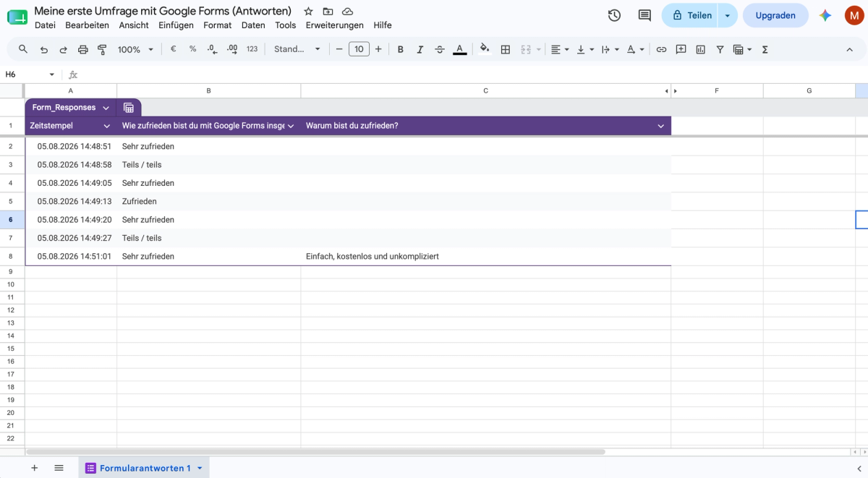Open the Ansicht menu
The width and height of the screenshot is (868, 478).
[x=134, y=25]
